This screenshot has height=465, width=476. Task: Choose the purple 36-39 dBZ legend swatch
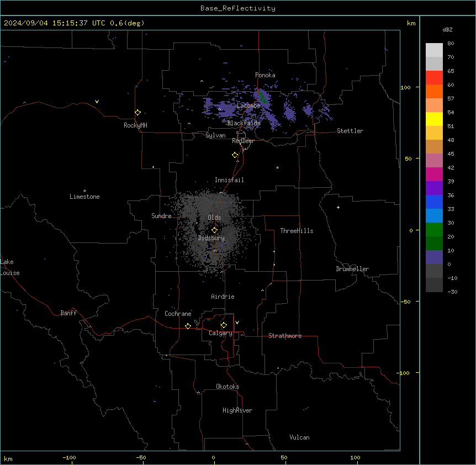click(434, 188)
